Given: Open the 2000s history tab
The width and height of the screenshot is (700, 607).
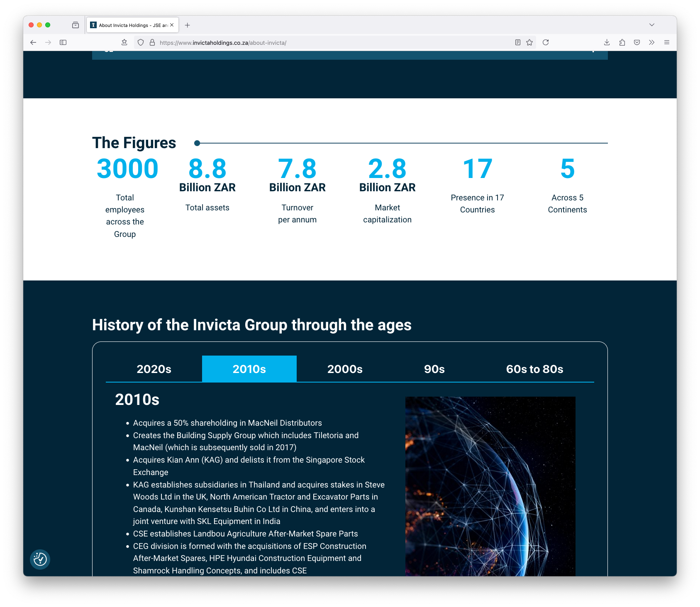Looking at the screenshot, I should [x=345, y=369].
